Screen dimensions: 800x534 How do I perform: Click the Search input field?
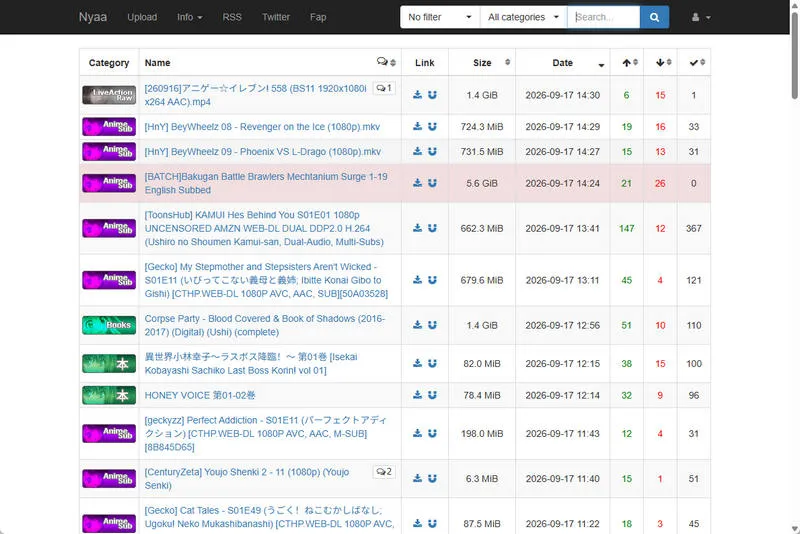tap(603, 17)
